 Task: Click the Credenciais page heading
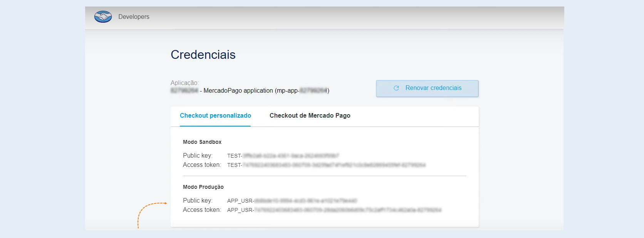point(203,55)
